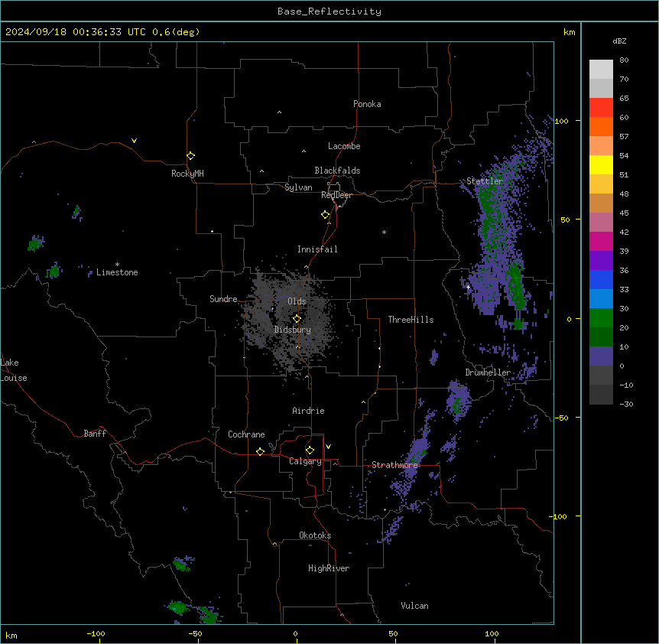Click the km unit label at bottom left
Image resolution: width=659 pixels, height=644 pixels.
(11, 636)
